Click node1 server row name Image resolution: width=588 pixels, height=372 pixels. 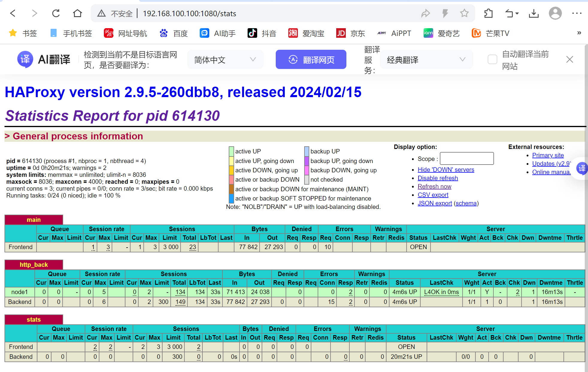coord(19,292)
